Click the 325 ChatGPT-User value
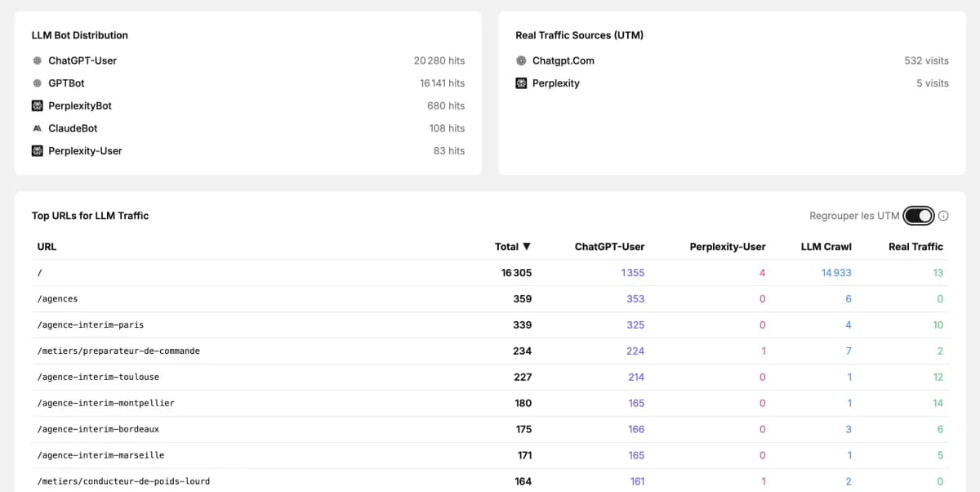The width and height of the screenshot is (980, 492). point(635,325)
